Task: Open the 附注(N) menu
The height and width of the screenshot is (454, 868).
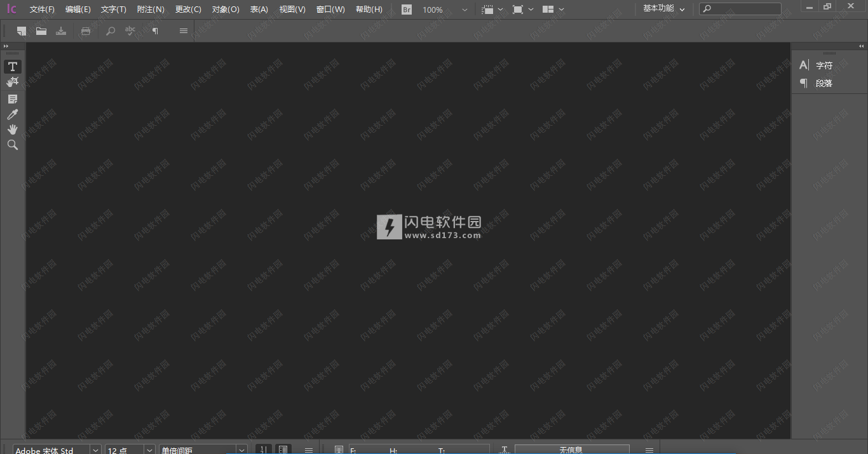Action: point(151,10)
